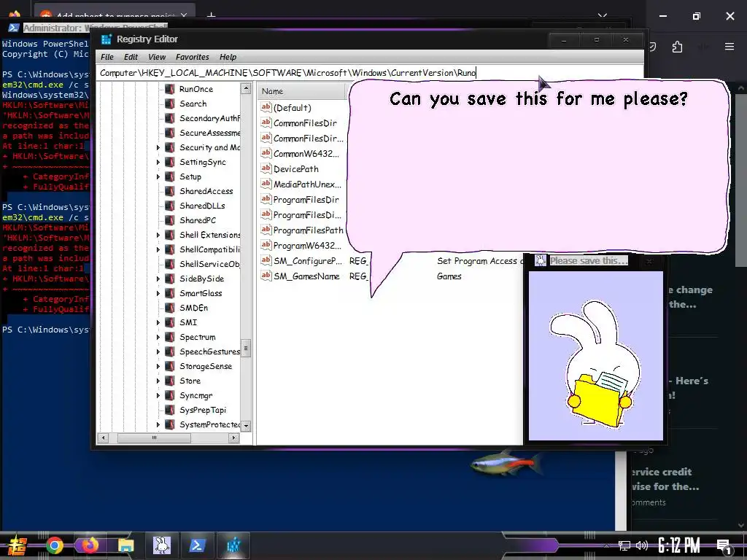This screenshot has height=560, width=747.
Task: Click the registry path address bar
Action: (369, 73)
